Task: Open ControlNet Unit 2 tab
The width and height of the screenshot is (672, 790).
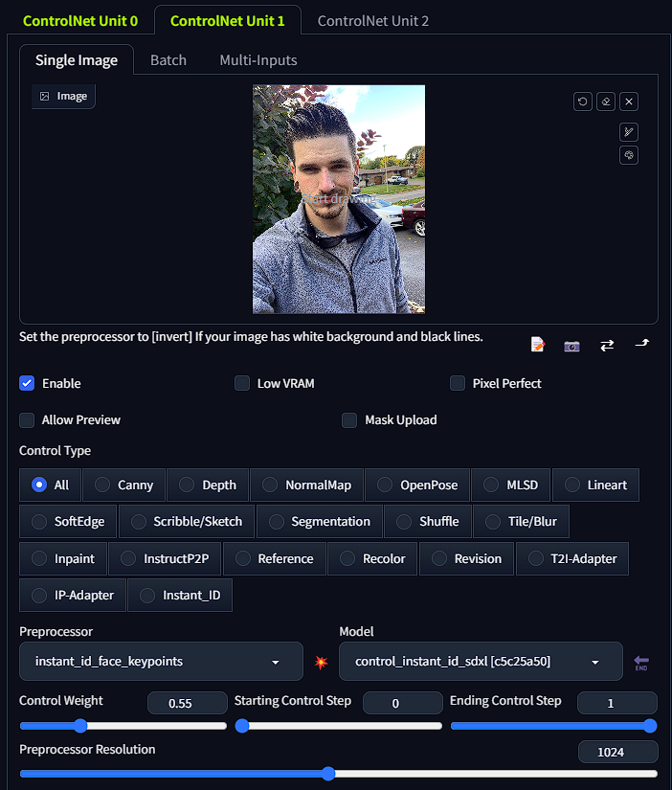Action: click(372, 21)
